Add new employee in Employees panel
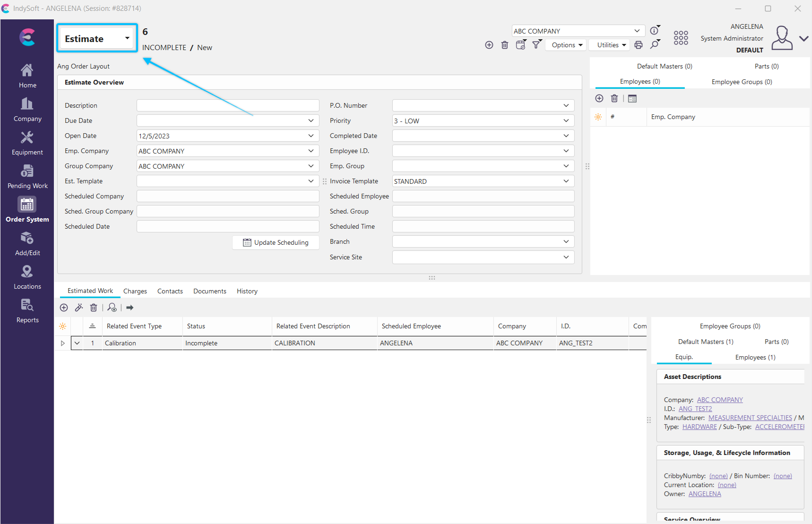The width and height of the screenshot is (812, 524). [599, 98]
